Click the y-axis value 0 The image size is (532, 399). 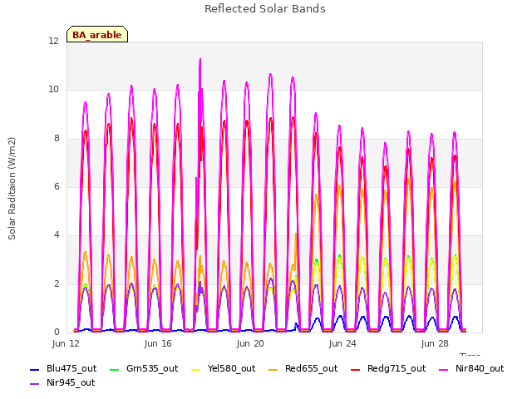[x=57, y=332]
